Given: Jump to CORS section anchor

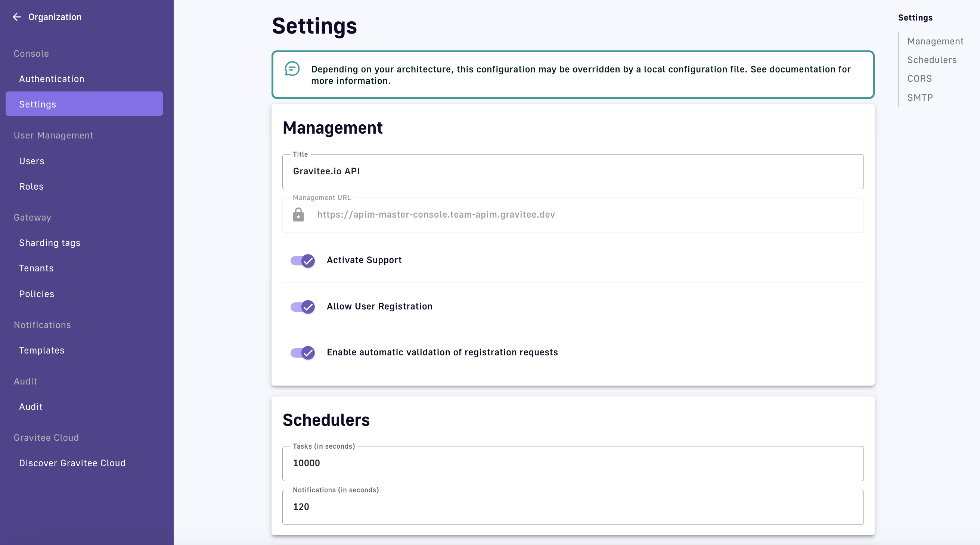Looking at the screenshot, I should coord(919,78).
